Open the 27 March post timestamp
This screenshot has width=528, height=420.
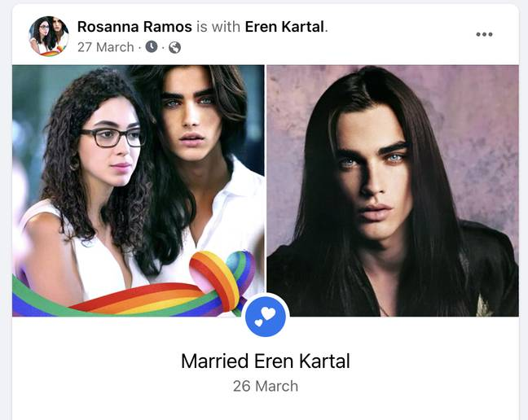[x=106, y=47]
